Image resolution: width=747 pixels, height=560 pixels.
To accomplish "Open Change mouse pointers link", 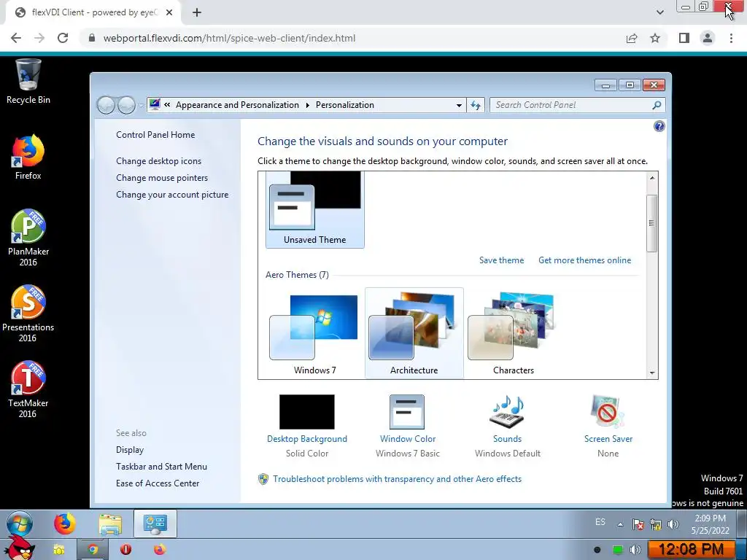I will tap(162, 178).
